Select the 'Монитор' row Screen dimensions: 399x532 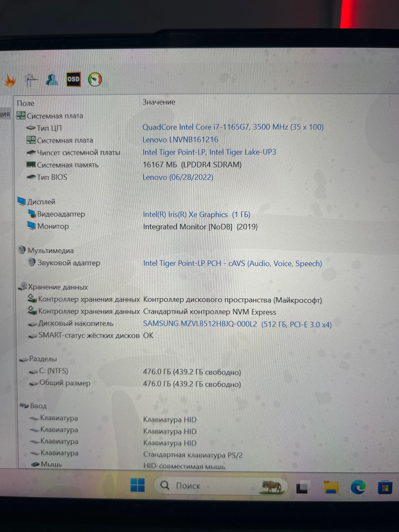[48, 226]
